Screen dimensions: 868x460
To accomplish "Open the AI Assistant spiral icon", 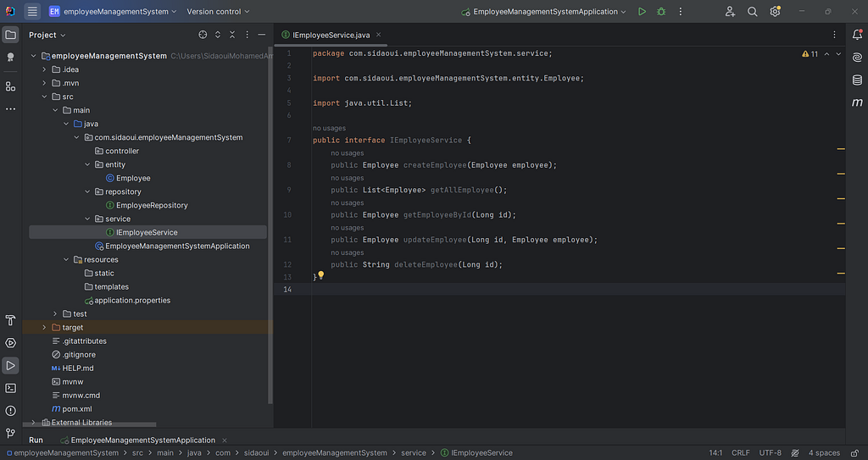I will click(857, 58).
